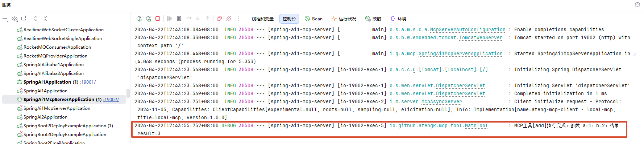Stop the running application with the red square
Screen dimensions: 644x144
coord(158,19)
